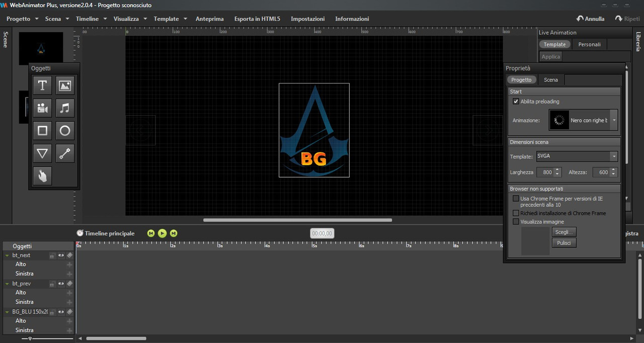The image size is (644, 343).
Task: Select the Circle shape tool
Action: (65, 131)
